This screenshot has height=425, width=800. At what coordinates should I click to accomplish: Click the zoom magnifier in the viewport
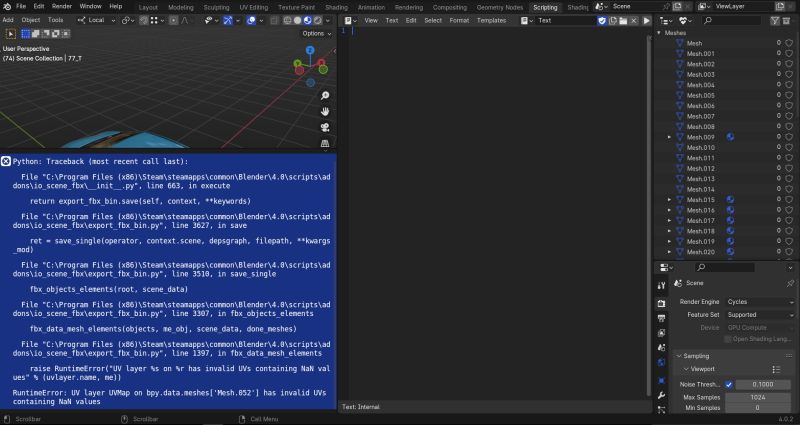[325, 96]
